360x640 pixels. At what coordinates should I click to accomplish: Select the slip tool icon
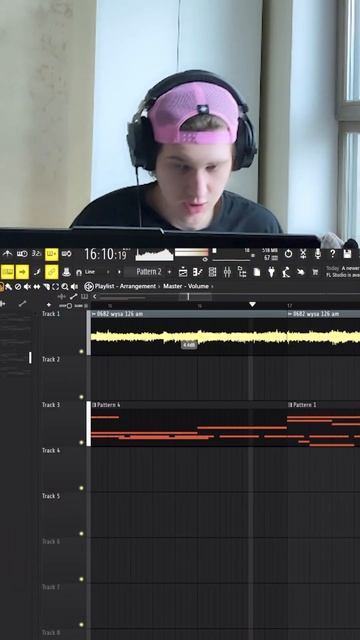pyautogui.click(x=37, y=287)
